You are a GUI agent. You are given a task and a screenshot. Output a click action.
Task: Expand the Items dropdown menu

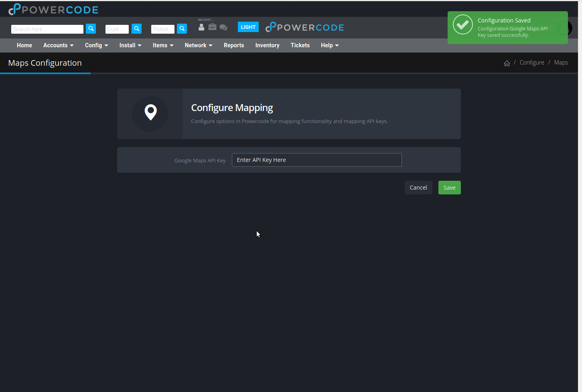click(163, 45)
